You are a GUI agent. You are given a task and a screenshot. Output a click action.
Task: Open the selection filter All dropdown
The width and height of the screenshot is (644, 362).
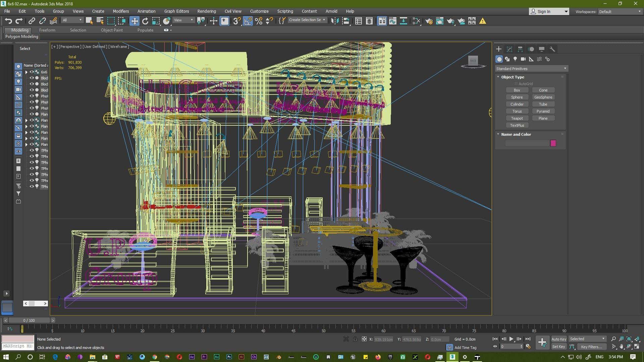(72, 20)
